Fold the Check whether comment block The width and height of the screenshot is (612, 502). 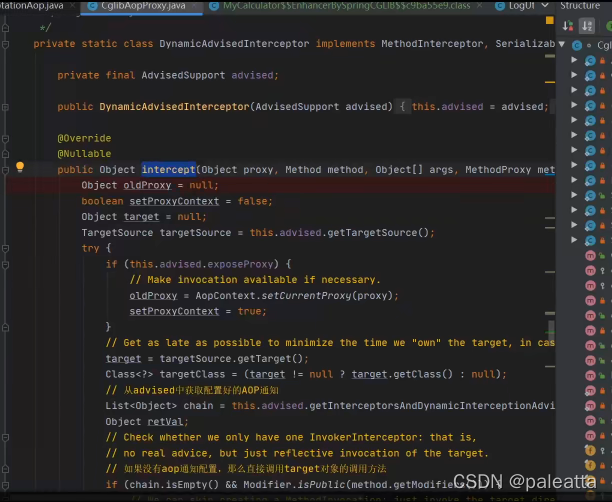[5, 438]
